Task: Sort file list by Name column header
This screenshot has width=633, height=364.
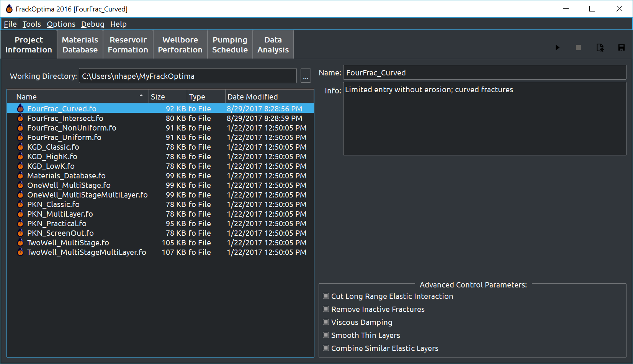Action: tap(78, 97)
